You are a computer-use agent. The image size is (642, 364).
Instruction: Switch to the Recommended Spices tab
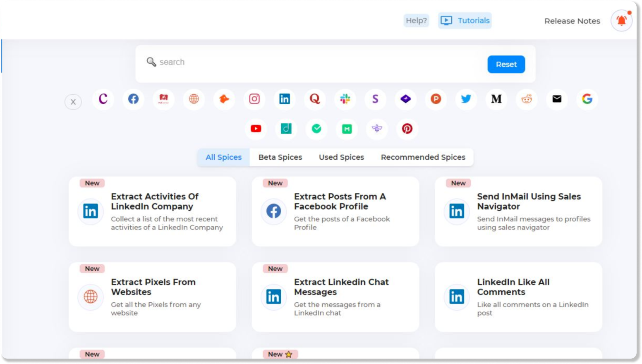point(423,157)
